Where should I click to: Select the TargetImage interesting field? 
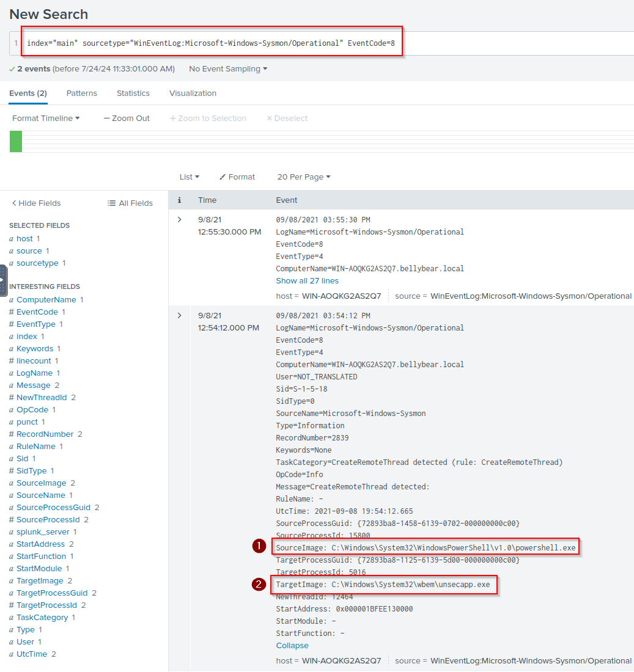(40, 581)
